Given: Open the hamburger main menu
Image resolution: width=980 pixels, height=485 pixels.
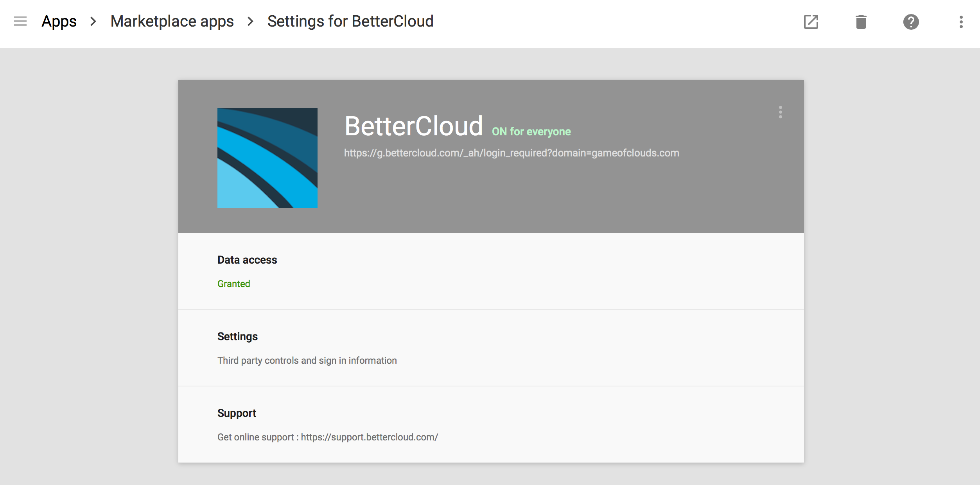Looking at the screenshot, I should coord(20,22).
